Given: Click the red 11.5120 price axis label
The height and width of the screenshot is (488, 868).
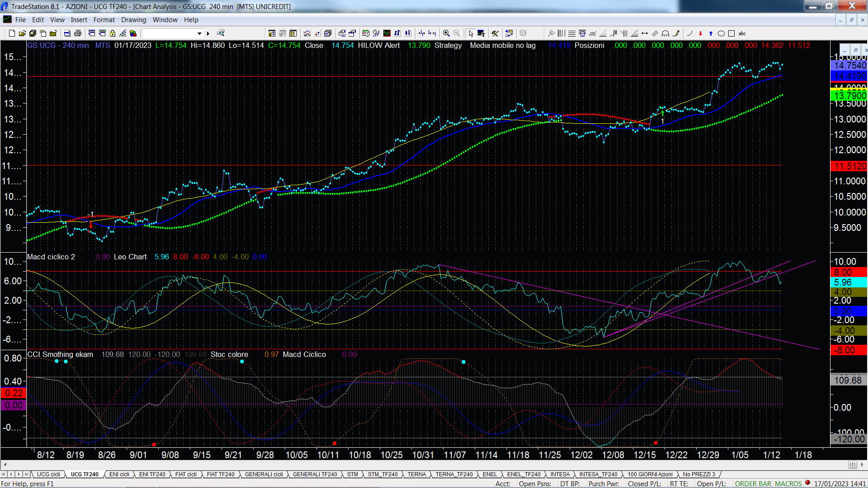Looking at the screenshot, I should (x=849, y=166).
